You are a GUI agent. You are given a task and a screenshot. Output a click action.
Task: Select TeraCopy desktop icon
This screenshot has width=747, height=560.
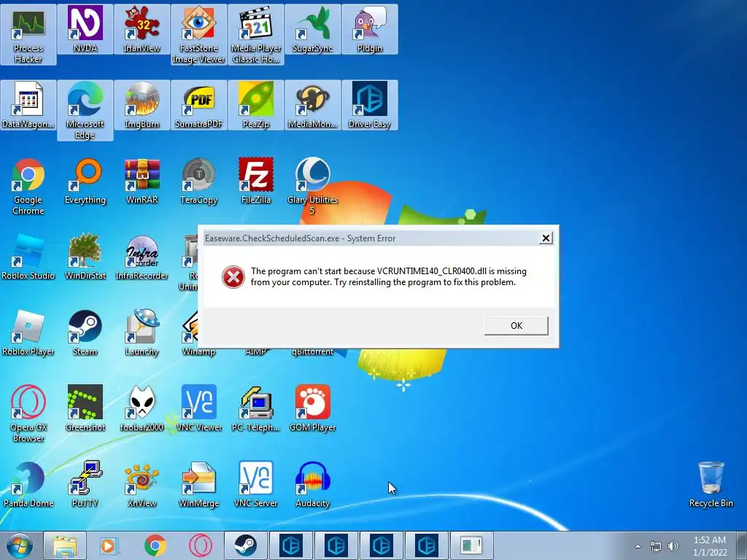198,181
